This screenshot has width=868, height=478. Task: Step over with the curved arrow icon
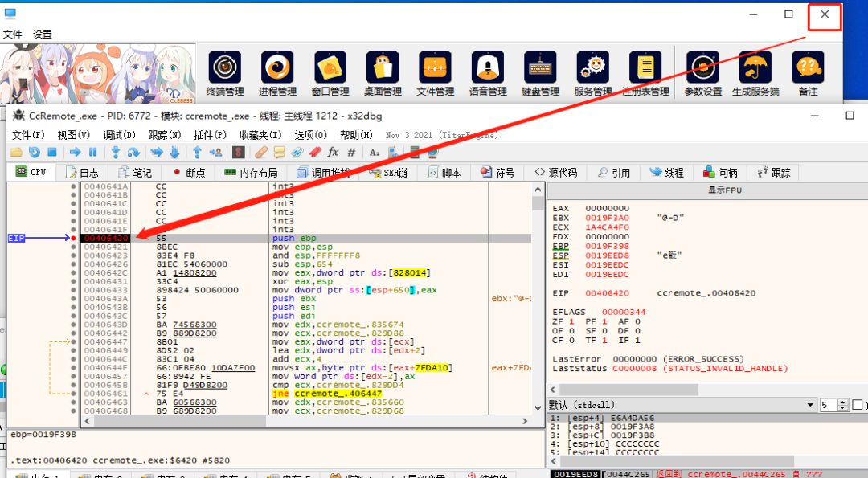tap(133, 152)
